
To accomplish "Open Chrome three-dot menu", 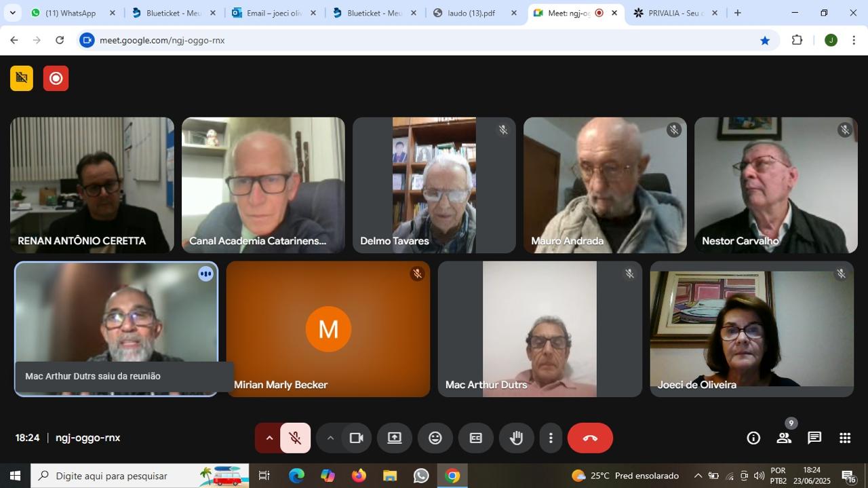I will [x=854, y=40].
